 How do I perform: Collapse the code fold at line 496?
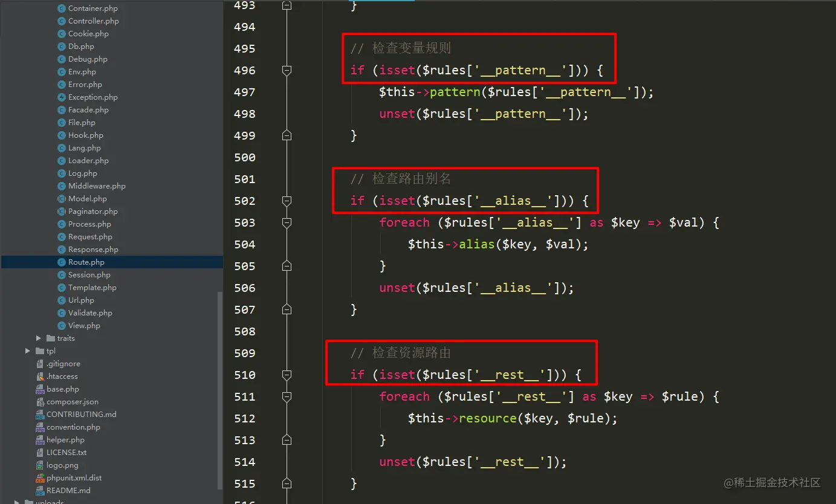(287, 71)
